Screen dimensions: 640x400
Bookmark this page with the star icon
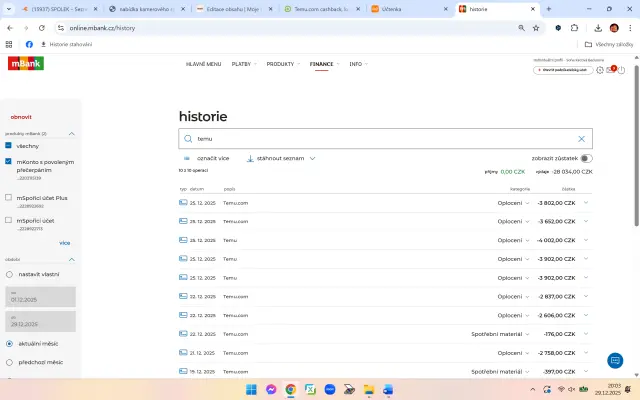[536, 28]
